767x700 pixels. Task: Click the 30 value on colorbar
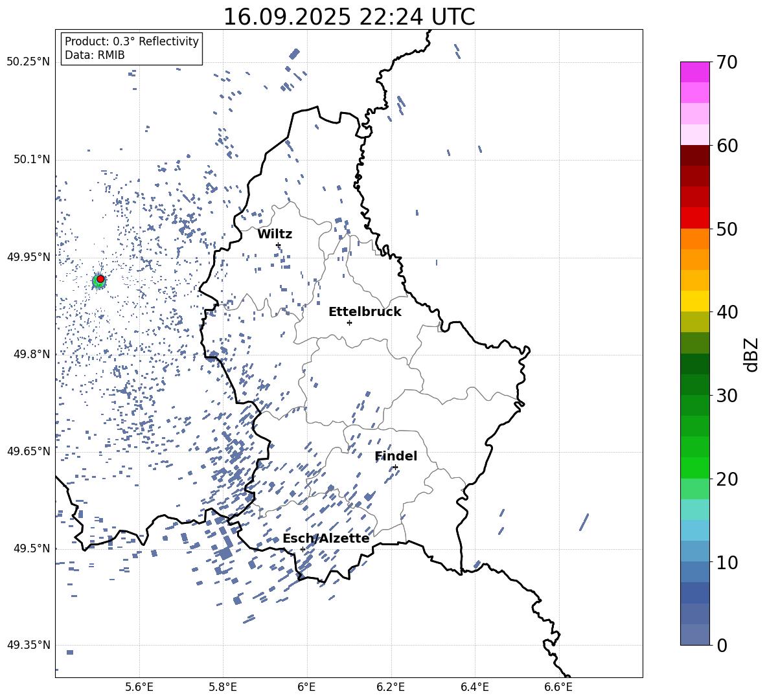pos(727,396)
